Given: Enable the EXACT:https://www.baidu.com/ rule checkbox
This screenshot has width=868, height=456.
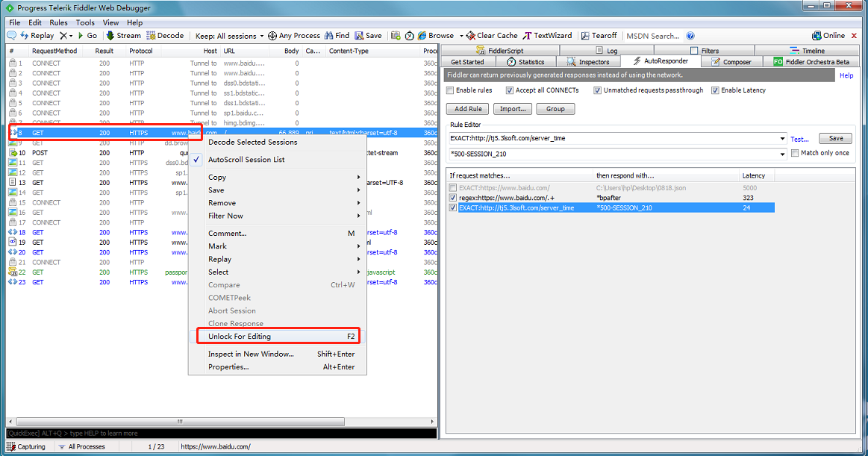Looking at the screenshot, I should 453,188.
